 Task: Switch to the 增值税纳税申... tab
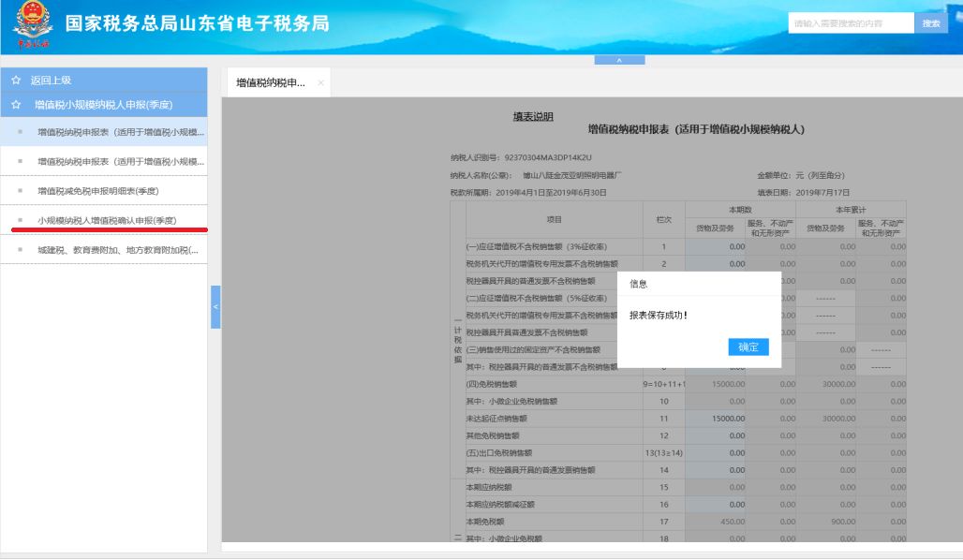click(x=272, y=81)
